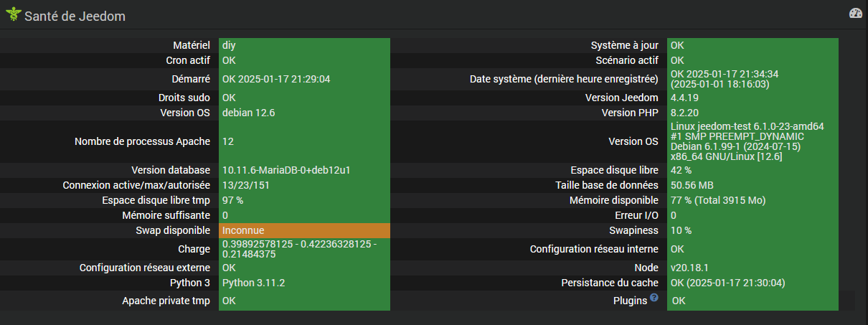Select the Persistance du cache label
This screenshot has height=325, width=868.
click(x=610, y=283)
